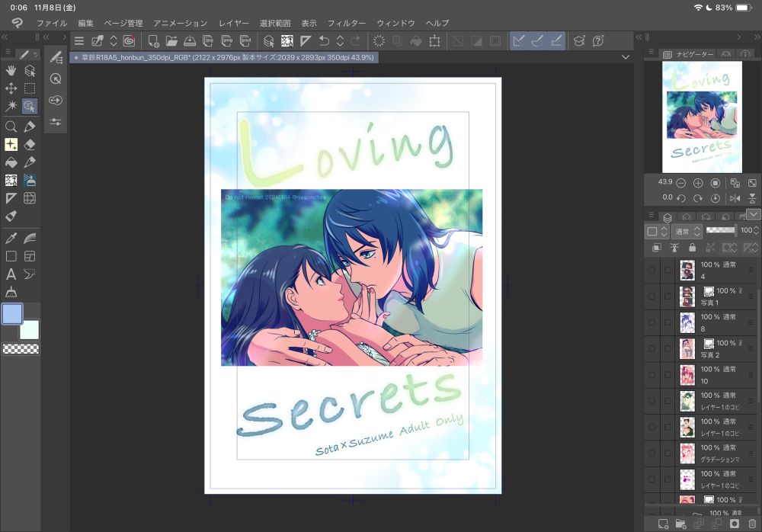The height and width of the screenshot is (532, 762).
Task: Select the Fill bucket tool
Action: coord(11,162)
